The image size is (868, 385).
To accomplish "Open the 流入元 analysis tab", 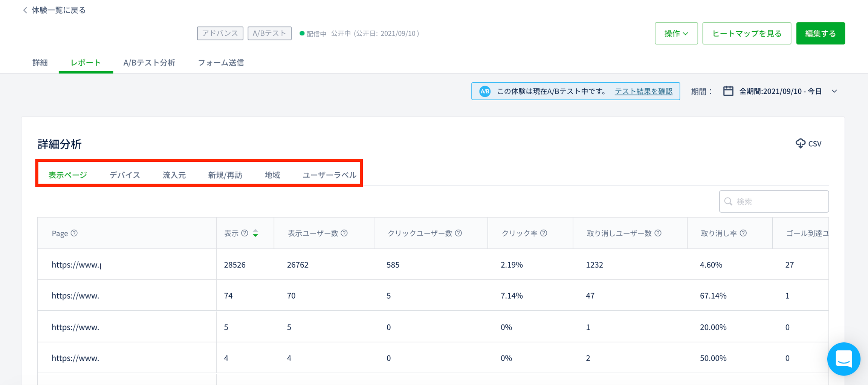I will coord(174,175).
